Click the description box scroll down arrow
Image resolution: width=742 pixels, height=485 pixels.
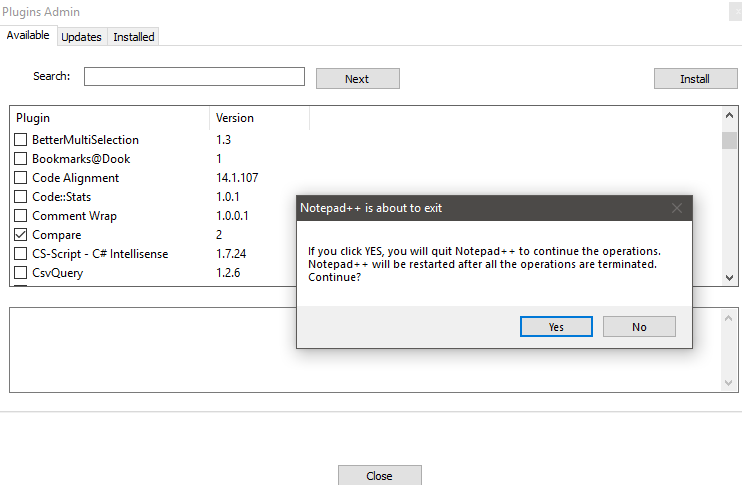(728, 383)
